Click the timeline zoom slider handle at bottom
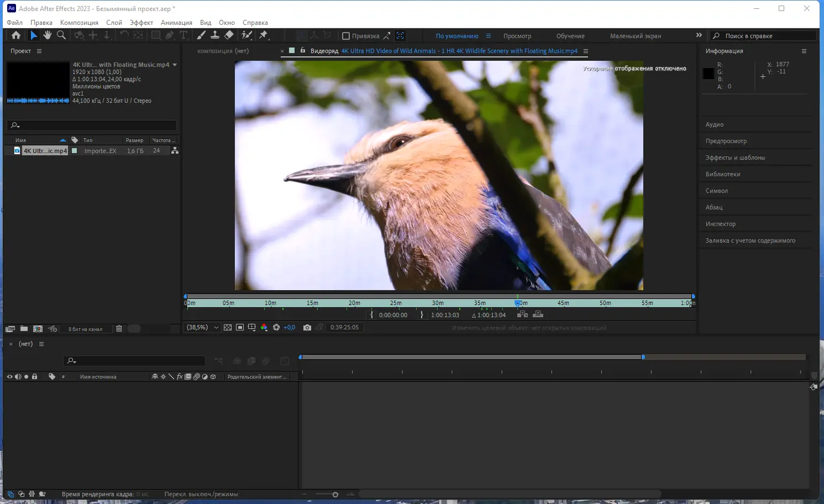Viewport: 824px width, 504px height. pyautogui.click(x=335, y=495)
